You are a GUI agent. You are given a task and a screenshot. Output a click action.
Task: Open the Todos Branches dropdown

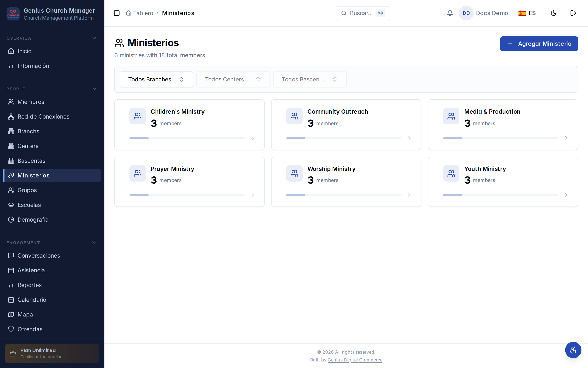pos(156,79)
